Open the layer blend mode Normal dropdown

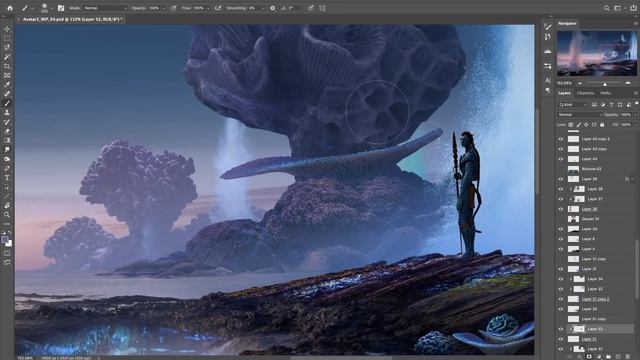[580, 115]
